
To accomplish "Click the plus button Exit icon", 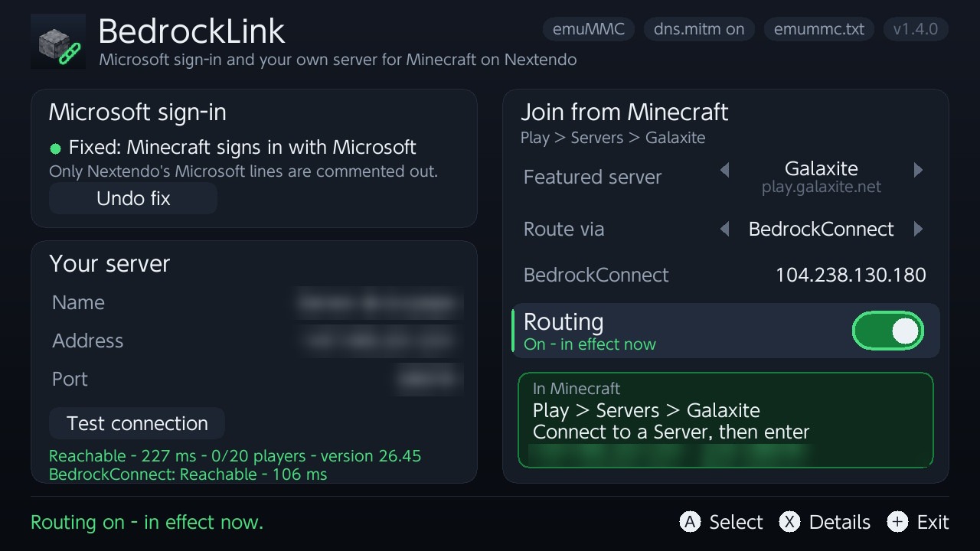I will click(897, 522).
